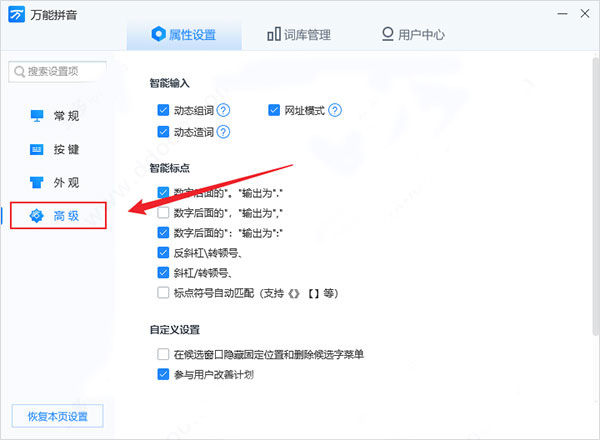Viewport: 600px width, 440px height.
Task: Open help for 动态组词
Action: 223,111
